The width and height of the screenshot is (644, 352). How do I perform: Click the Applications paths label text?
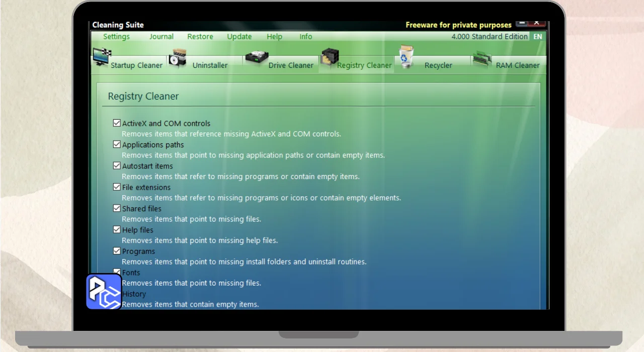[153, 145]
